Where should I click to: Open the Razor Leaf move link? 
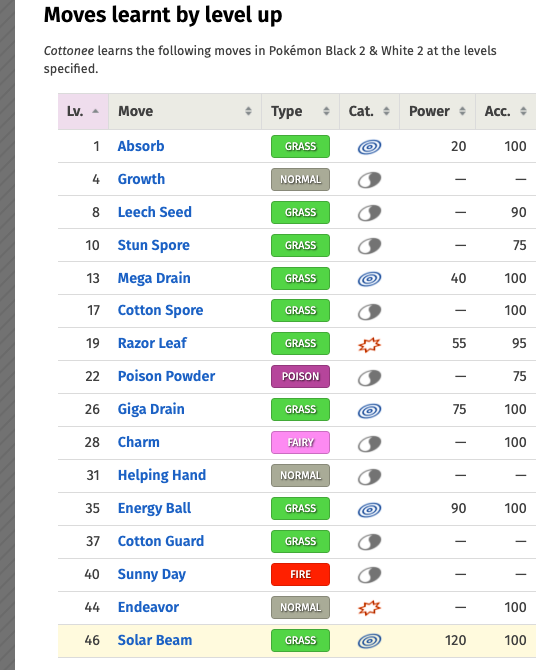[x=152, y=343]
